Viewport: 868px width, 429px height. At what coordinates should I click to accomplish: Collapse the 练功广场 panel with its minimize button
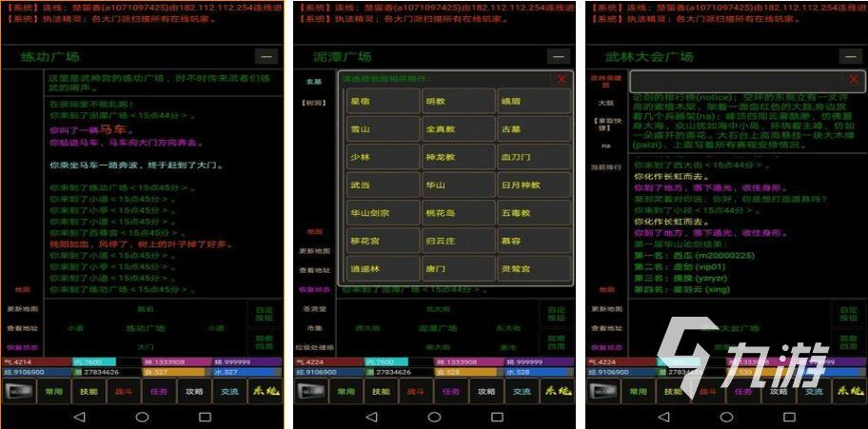(267, 57)
